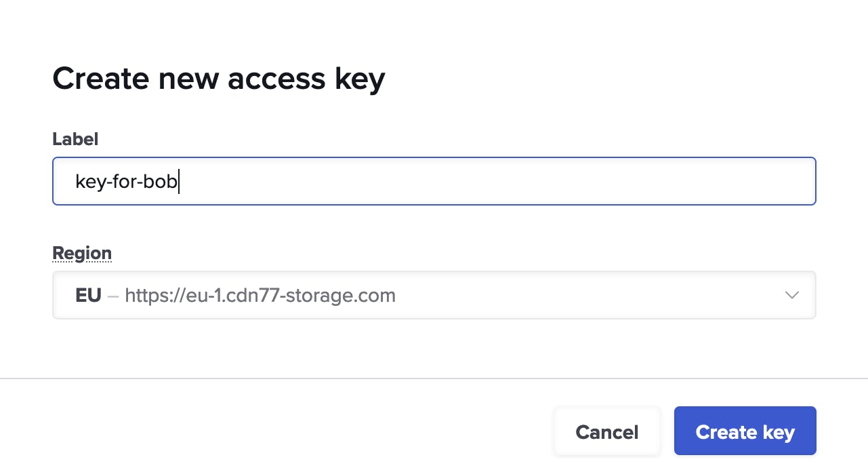Click the Label field caption
The width and height of the screenshot is (868, 468).
pos(75,139)
